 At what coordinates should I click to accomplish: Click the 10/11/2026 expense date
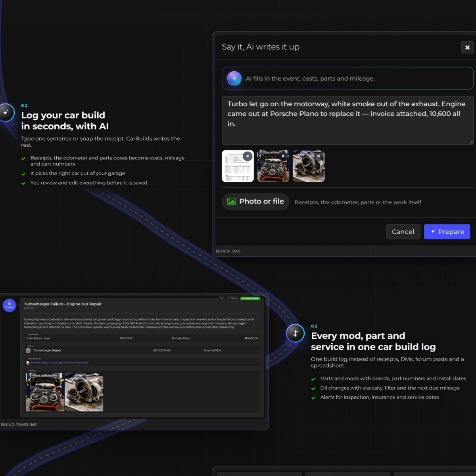coord(126,338)
